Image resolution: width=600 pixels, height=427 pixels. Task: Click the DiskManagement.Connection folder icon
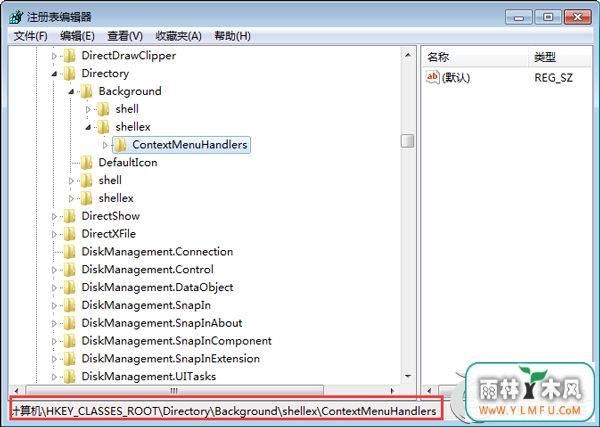point(70,252)
